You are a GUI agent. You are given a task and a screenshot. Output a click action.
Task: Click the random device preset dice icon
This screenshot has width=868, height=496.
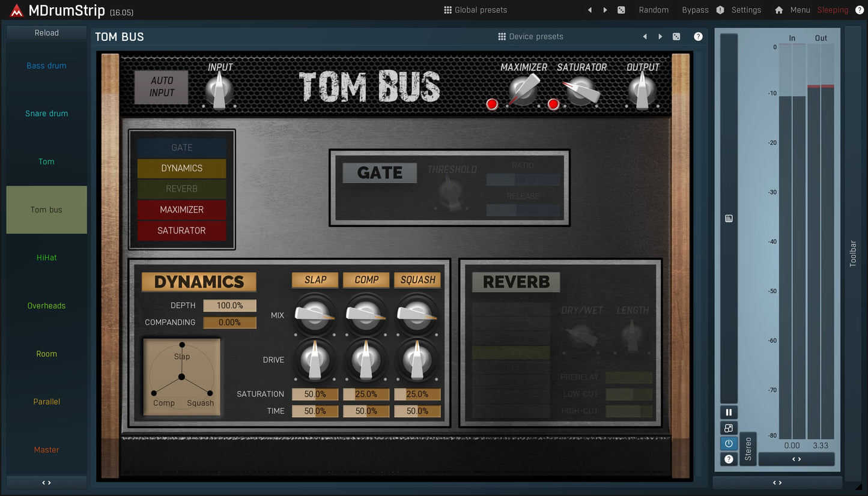click(x=676, y=37)
